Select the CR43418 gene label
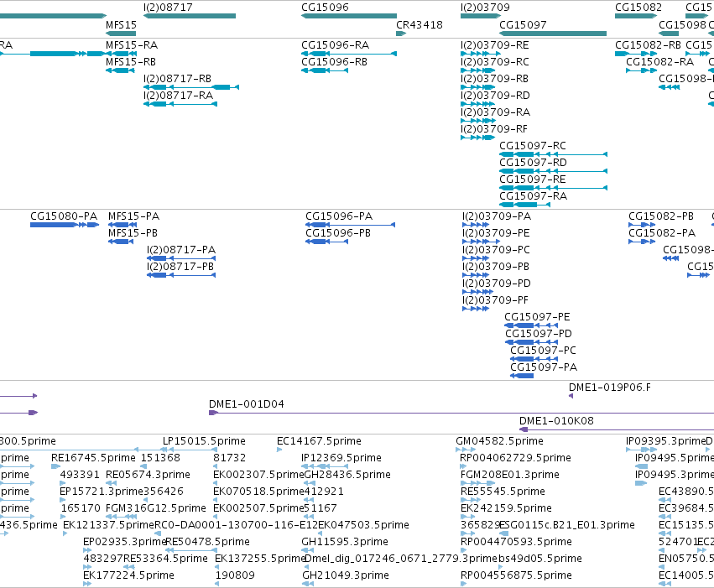714x588 pixels. click(420, 24)
